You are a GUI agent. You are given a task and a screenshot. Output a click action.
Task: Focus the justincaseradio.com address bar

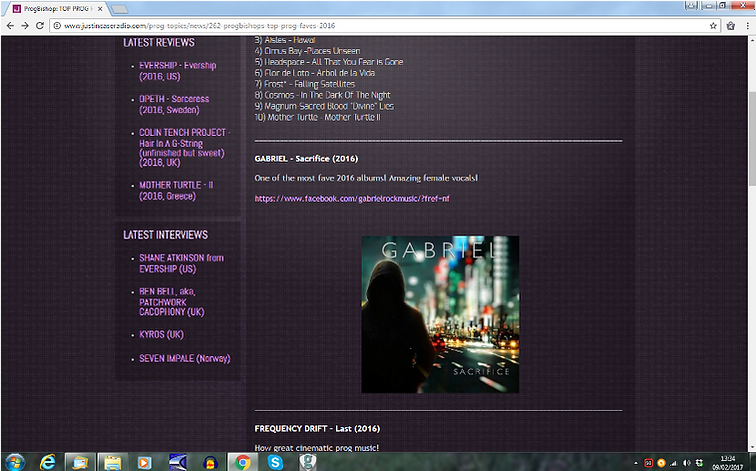(383, 26)
